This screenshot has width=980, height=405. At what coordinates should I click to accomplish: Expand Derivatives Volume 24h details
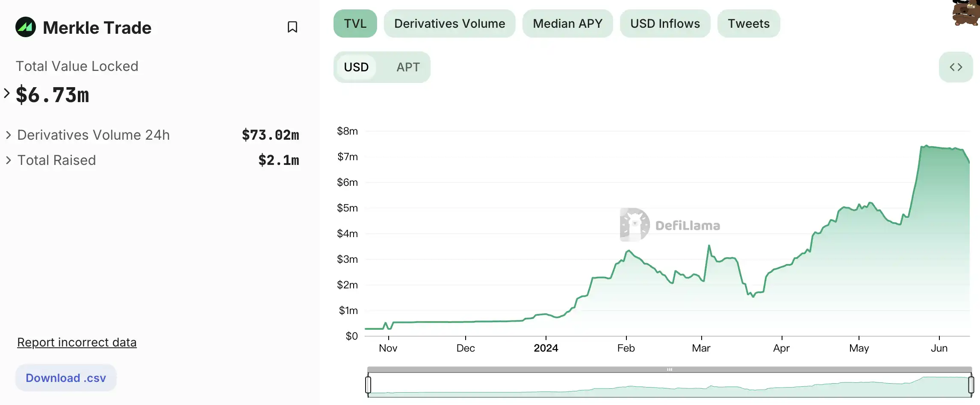(x=8, y=135)
